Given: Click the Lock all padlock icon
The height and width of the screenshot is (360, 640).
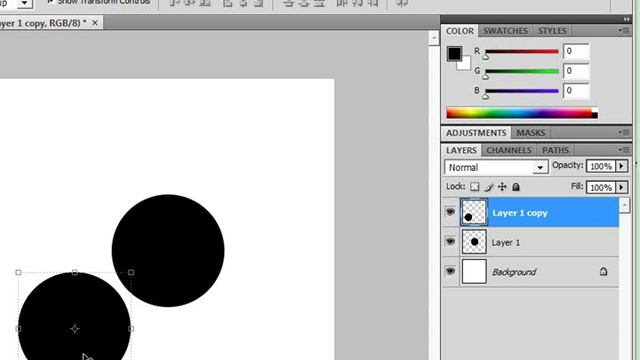Looking at the screenshot, I should 516,187.
